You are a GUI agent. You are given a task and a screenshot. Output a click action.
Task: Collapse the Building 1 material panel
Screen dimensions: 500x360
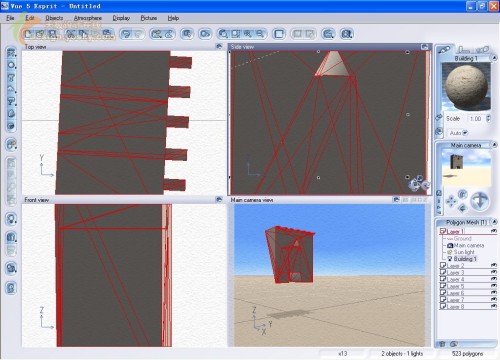pyautogui.click(x=494, y=58)
